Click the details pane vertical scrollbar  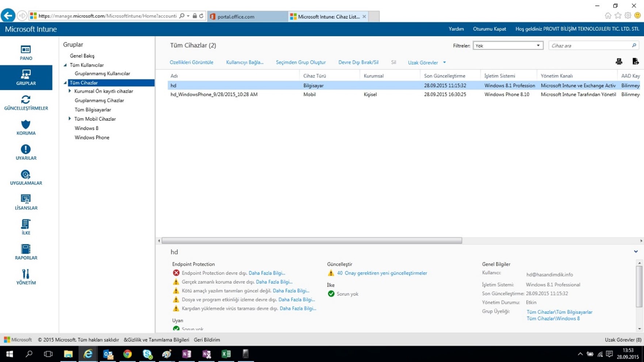tap(639, 286)
